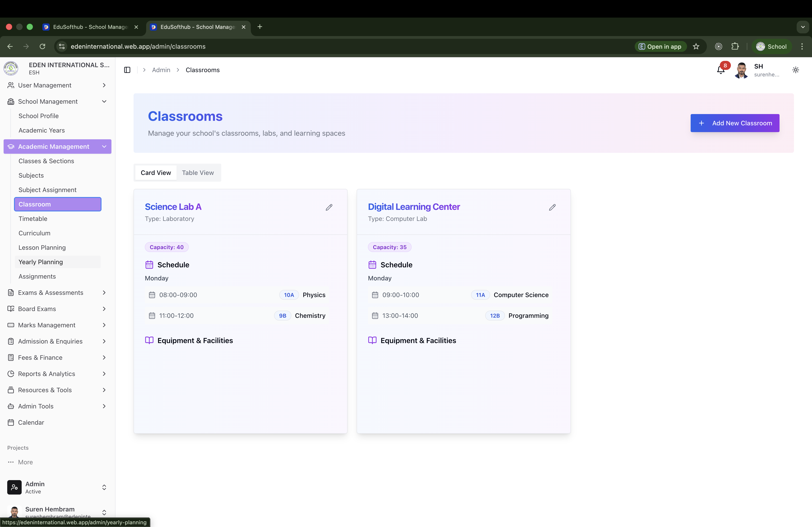Edit Science Lab A with pencil icon
The image size is (812, 527).
pyautogui.click(x=329, y=207)
